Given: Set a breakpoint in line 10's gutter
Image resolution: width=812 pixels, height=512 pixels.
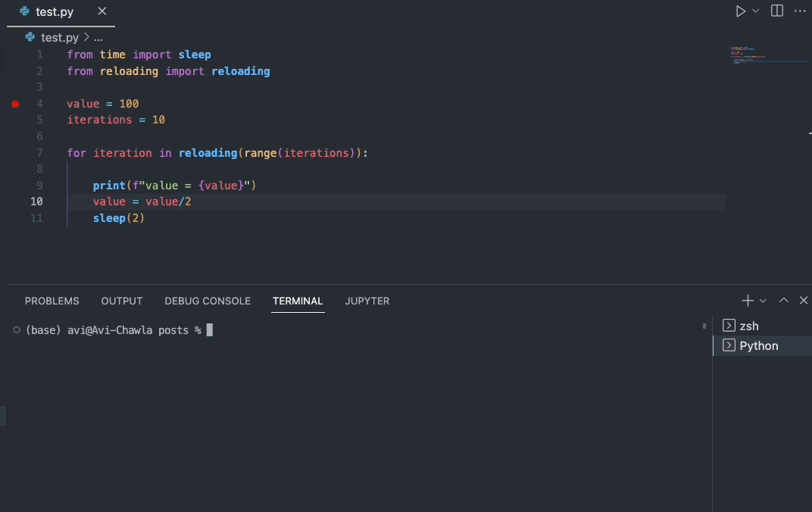Looking at the screenshot, I should [x=15, y=201].
